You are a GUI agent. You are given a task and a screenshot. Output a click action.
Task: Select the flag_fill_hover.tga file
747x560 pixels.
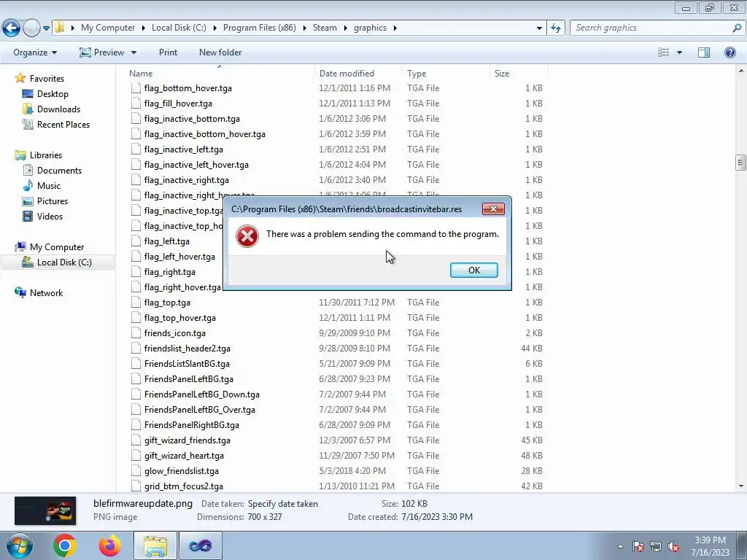(x=178, y=104)
